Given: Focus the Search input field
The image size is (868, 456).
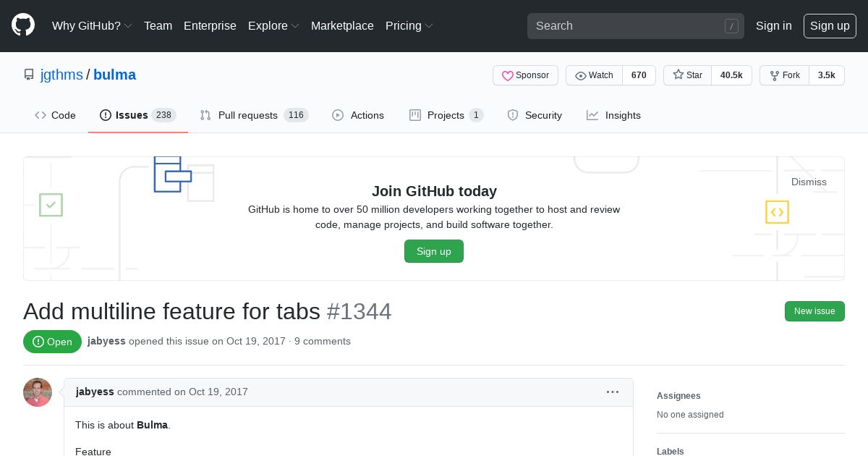Looking at the screenshot, I should [636, 26].
